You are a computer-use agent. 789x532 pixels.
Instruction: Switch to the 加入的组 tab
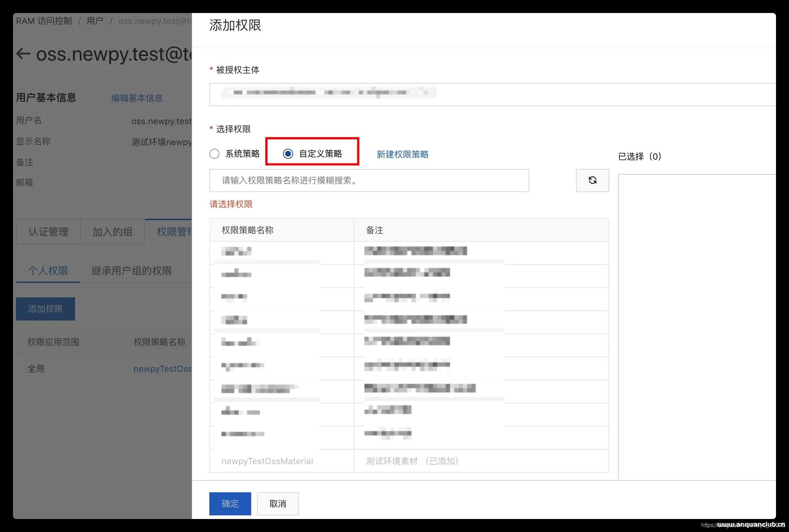[x=112, y=232]
